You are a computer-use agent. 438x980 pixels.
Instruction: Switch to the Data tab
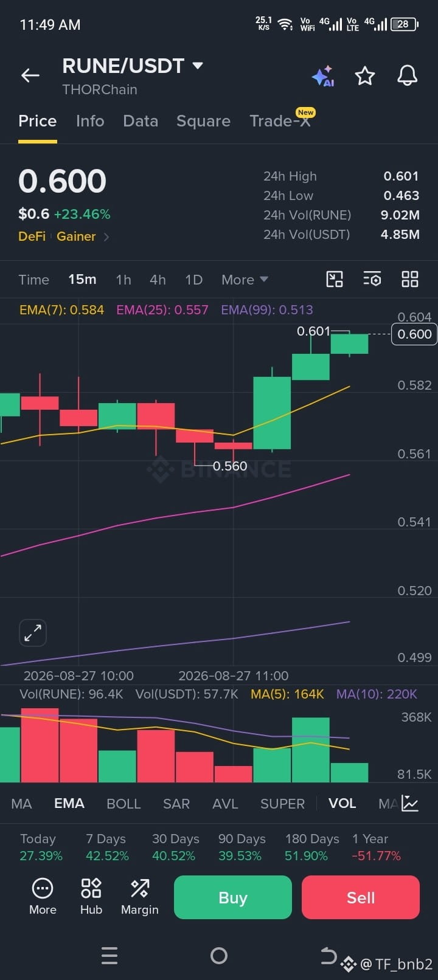[141, 121]
